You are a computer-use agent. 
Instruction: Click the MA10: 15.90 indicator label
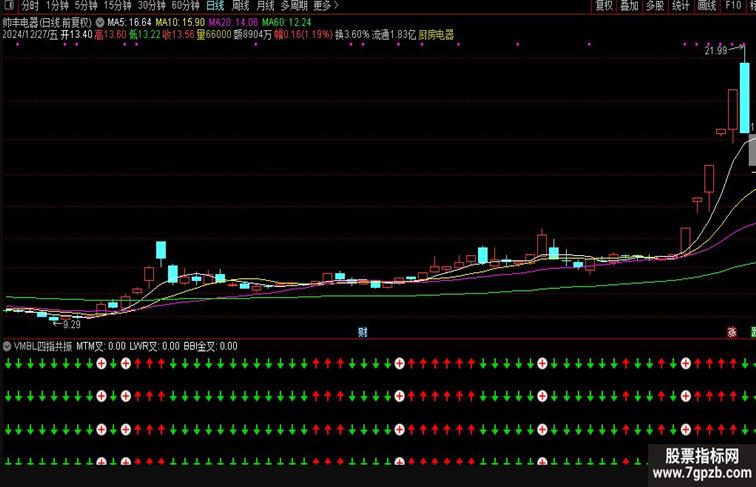pyautogui.click(x=180, y=22)
